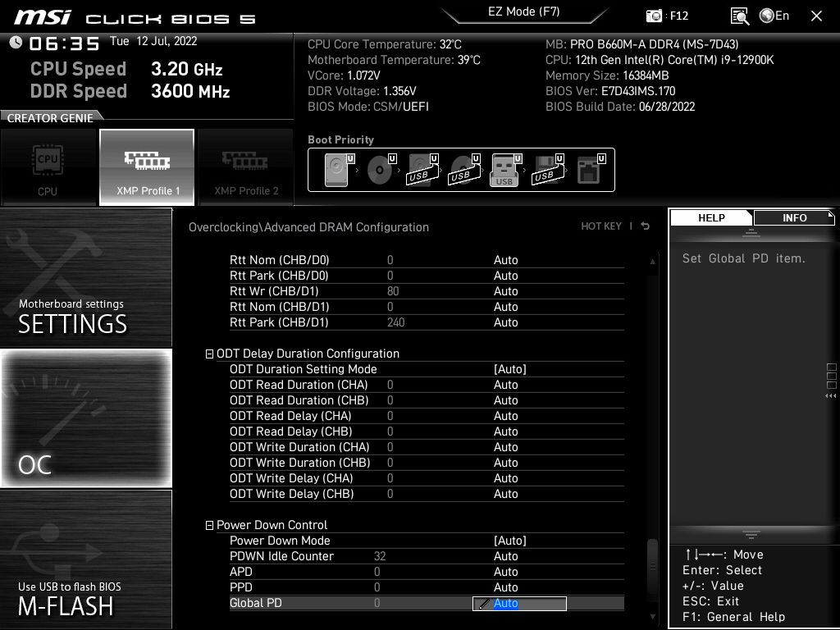This screenshot has width=840, height=630.
Task: Select the Rtt Nom (CHB/D1) row
Action: click(427, 307)
